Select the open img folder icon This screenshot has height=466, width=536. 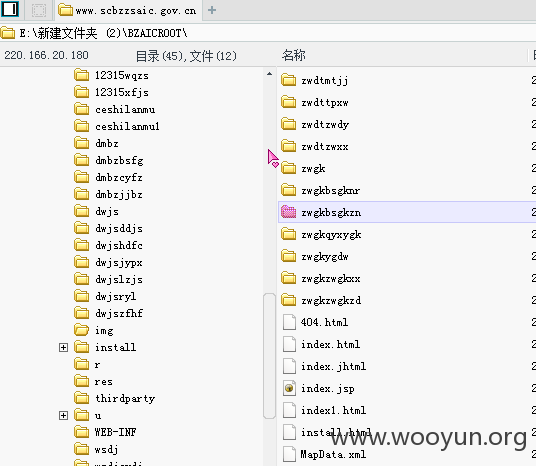tap(82, 330)
